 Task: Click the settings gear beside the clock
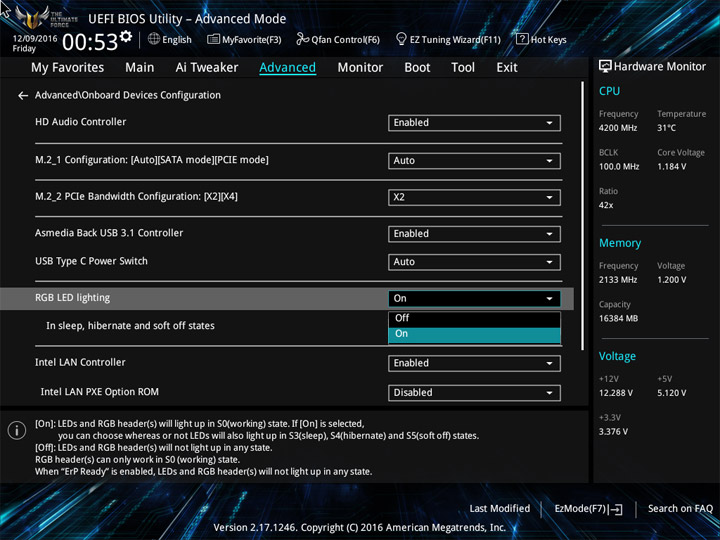click(x=126, y=36)
